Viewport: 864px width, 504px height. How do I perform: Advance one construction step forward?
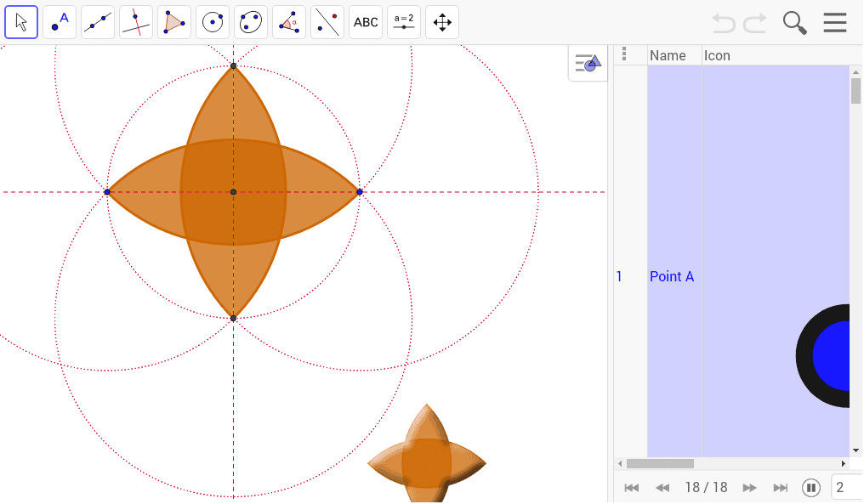pos(749,488)
